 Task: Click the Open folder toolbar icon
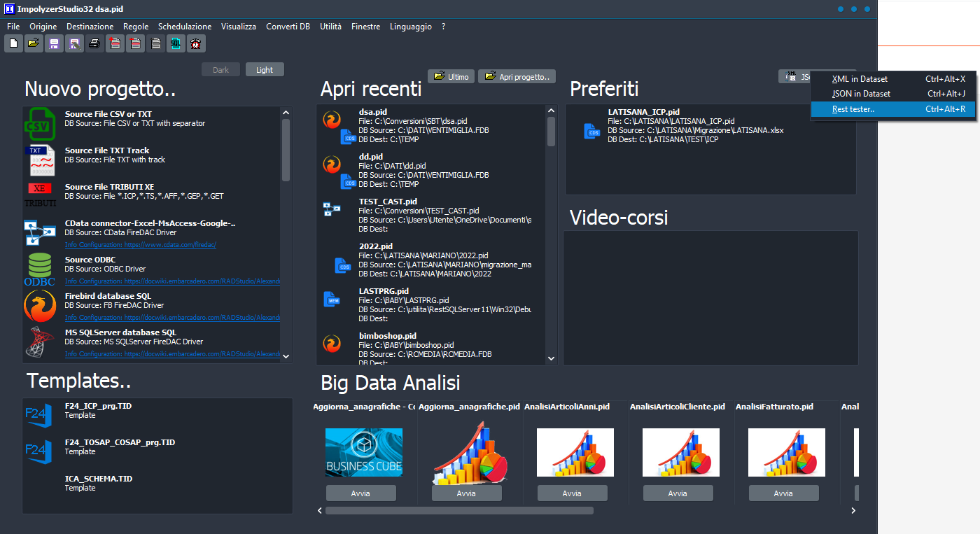tap(34, 43)
